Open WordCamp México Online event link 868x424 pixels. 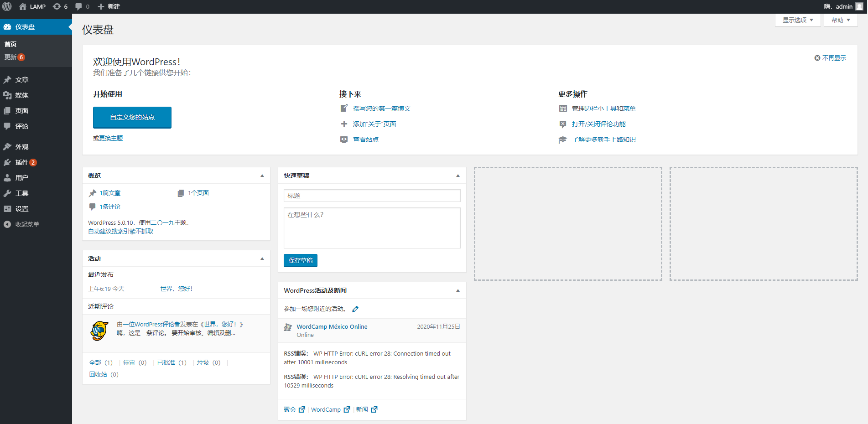[332, 326]
